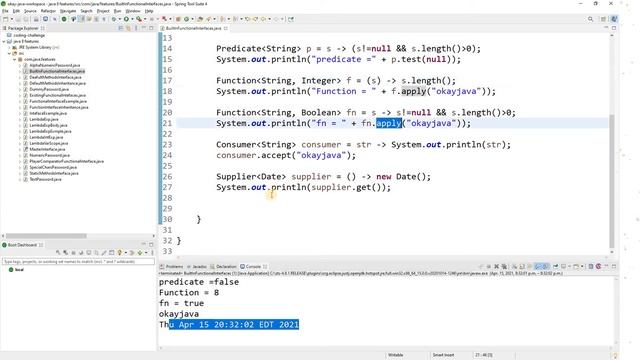Click the Print toolbar icon
This screenshot has height=360, width=640.
pos(36,19)
